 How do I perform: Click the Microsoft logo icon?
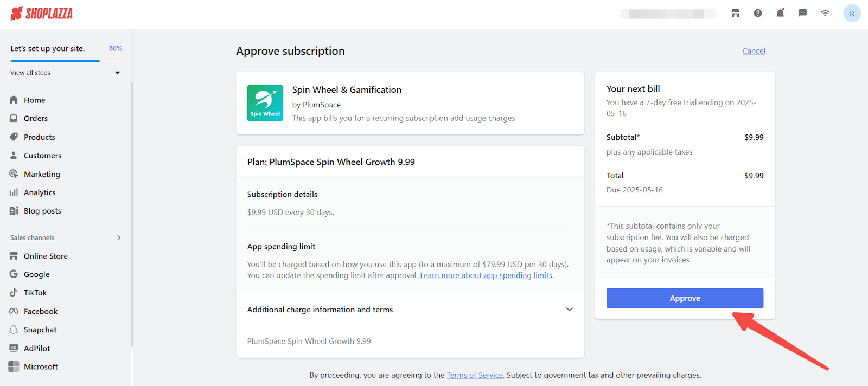14,366
